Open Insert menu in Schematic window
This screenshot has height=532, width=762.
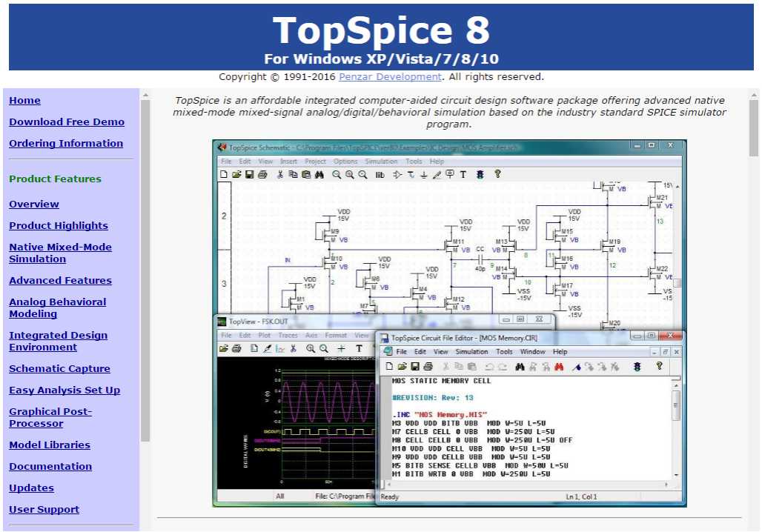[288, 162]
